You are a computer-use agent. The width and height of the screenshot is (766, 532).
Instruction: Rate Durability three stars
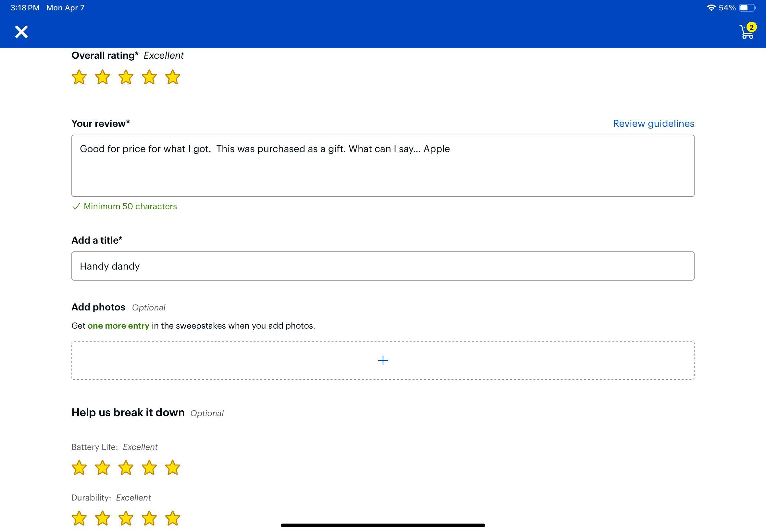pyautogui.click(x=126, y=518)
